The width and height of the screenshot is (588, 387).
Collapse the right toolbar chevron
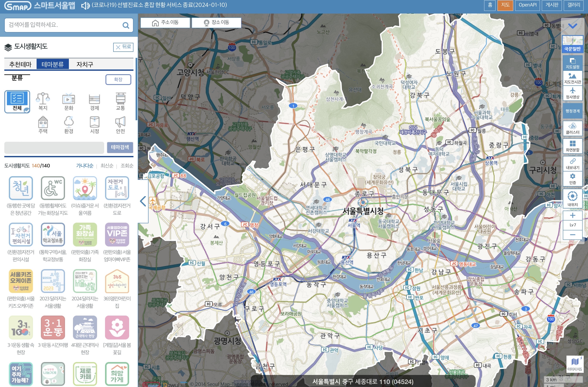(572, 26)
